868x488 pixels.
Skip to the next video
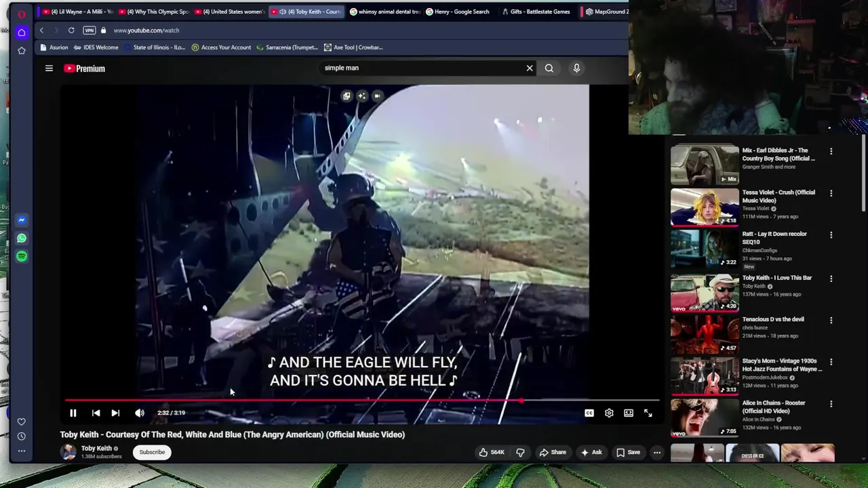pos(115,413)
